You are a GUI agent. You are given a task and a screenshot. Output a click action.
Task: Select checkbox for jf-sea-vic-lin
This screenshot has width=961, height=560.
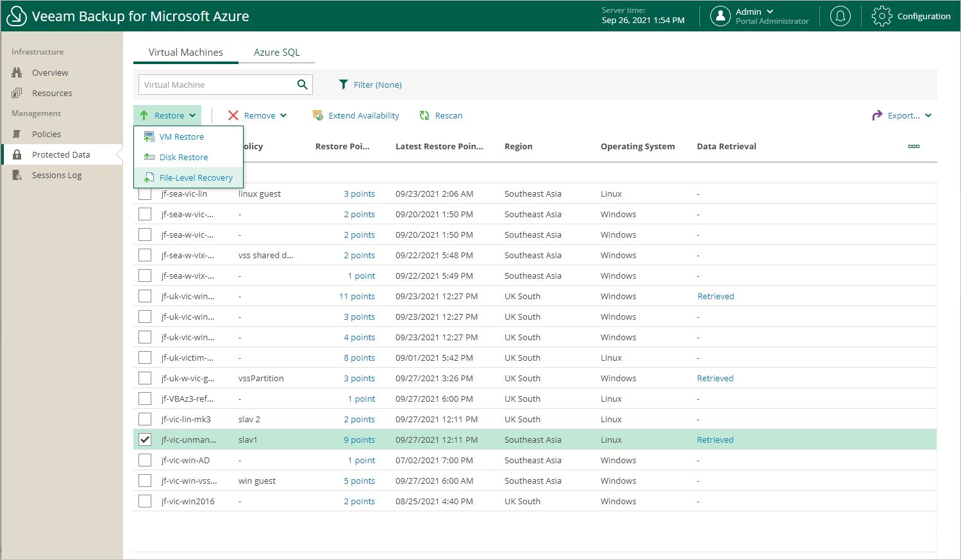pos(145,194)
